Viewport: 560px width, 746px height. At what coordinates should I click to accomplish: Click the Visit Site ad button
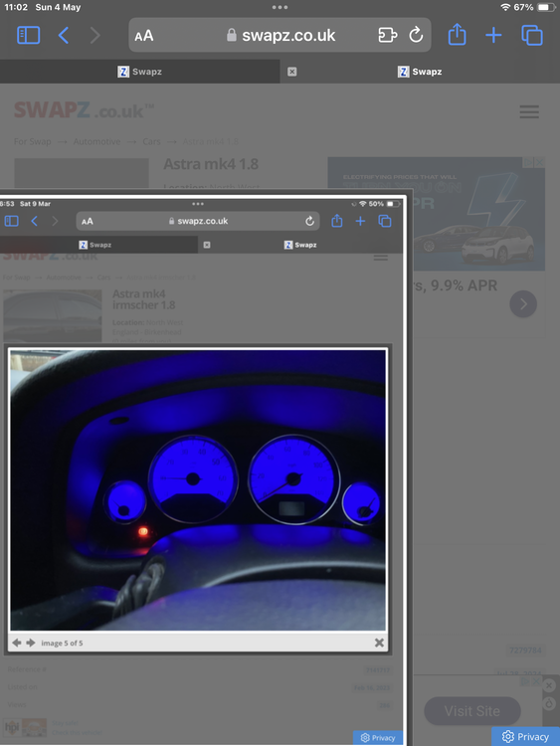[x=472, y=711]
